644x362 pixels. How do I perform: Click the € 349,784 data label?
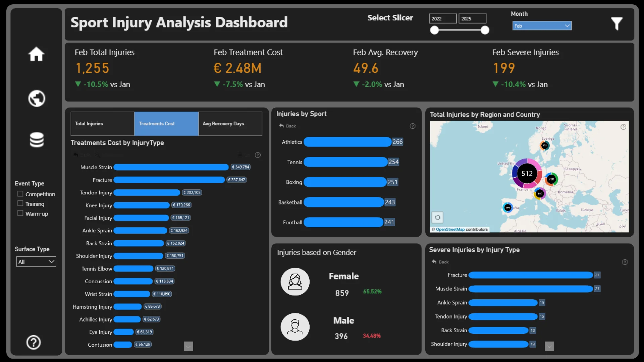[241, 167]
